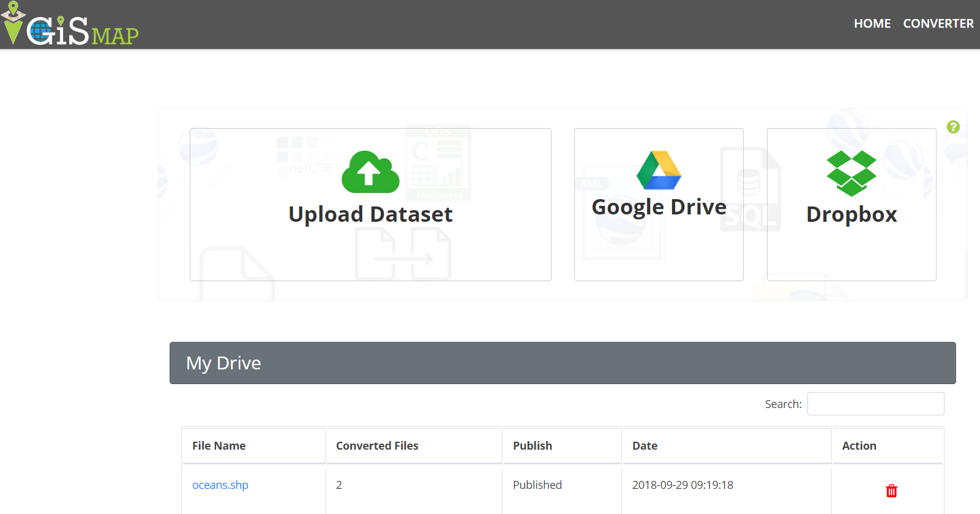
Task: Click the Dropbox logo icon
Action: 851,173
